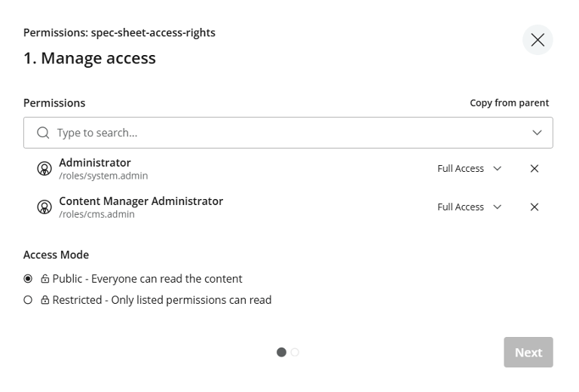Click the unlocked padlock icon beside Public
Screen dimensions: 579x392
pos(44,278)
